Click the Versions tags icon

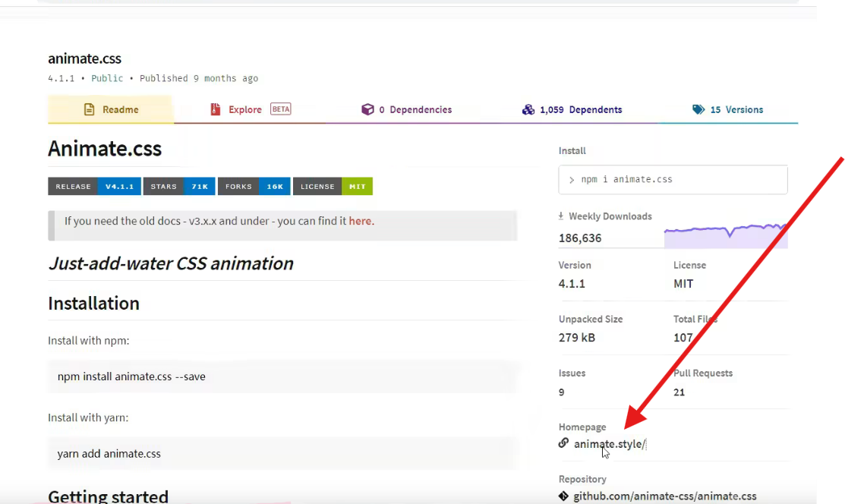[698, 109]
